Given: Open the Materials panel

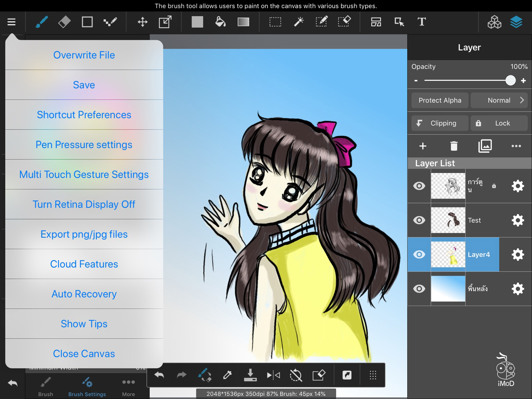Looking at the screenshot, I should point(494,22).
